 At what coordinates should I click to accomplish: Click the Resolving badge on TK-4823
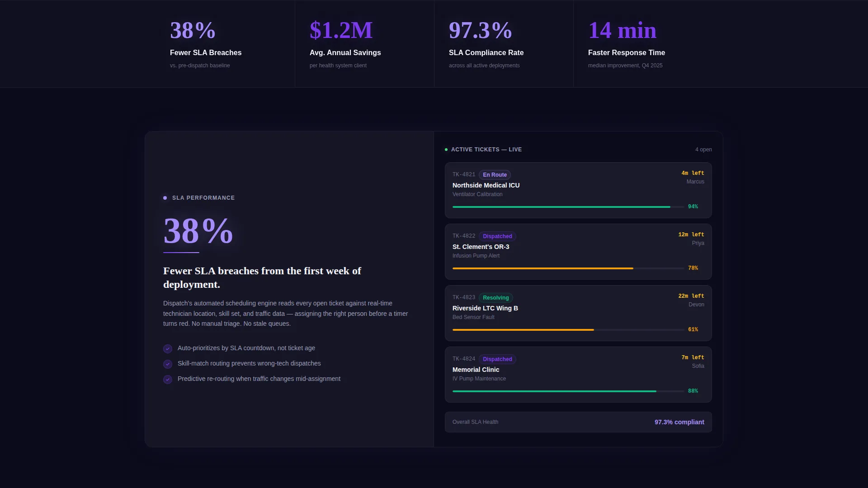[495, 298]
